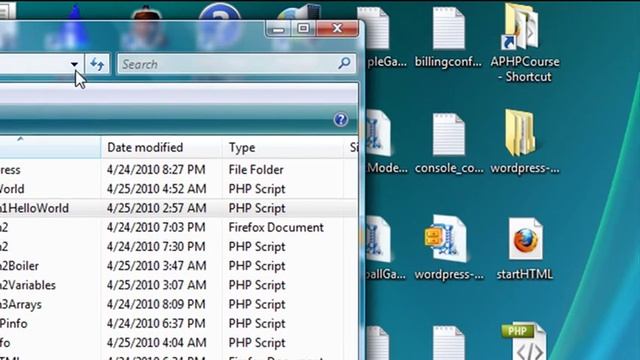Select billingconf desktop file icon

448,38
